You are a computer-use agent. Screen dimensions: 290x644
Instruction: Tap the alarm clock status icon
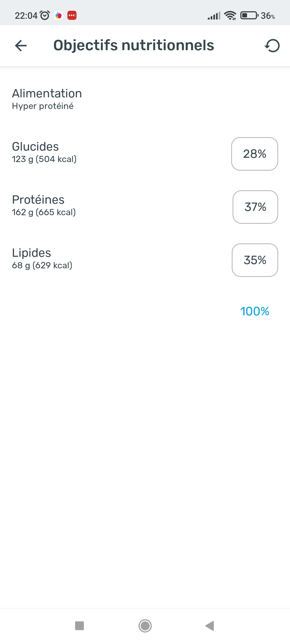pyautogui.click(x=45, y=16)
